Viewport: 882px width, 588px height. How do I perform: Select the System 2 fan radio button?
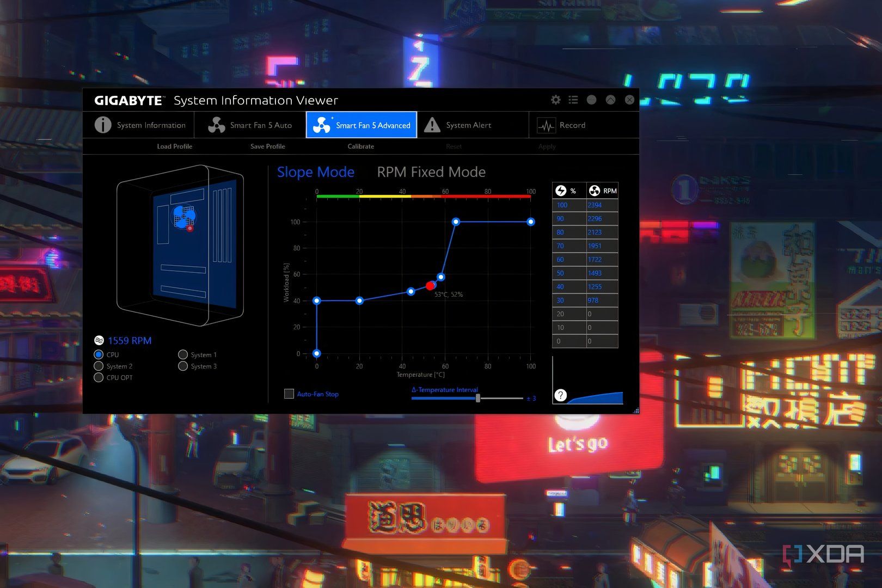(99, 366)
